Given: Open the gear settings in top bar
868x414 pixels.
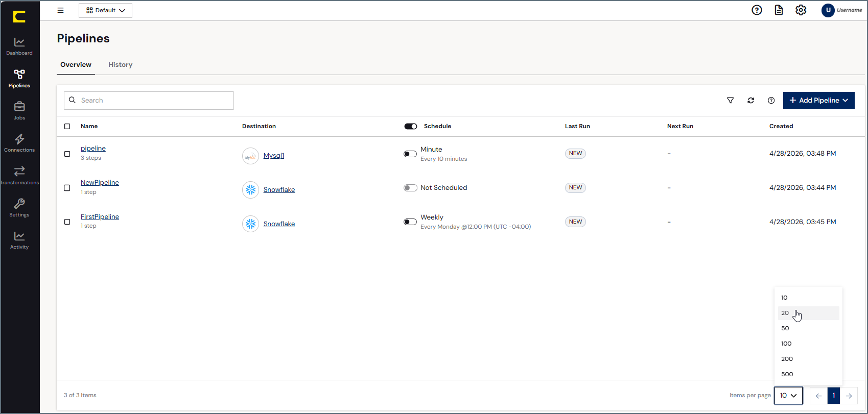Looking at the screenshot, I should tap(801, 10).
